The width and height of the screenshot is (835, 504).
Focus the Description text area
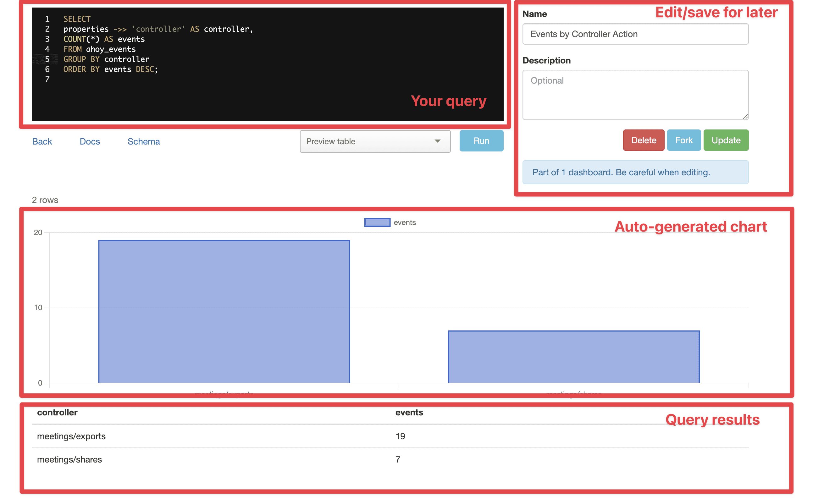point(635,95)
